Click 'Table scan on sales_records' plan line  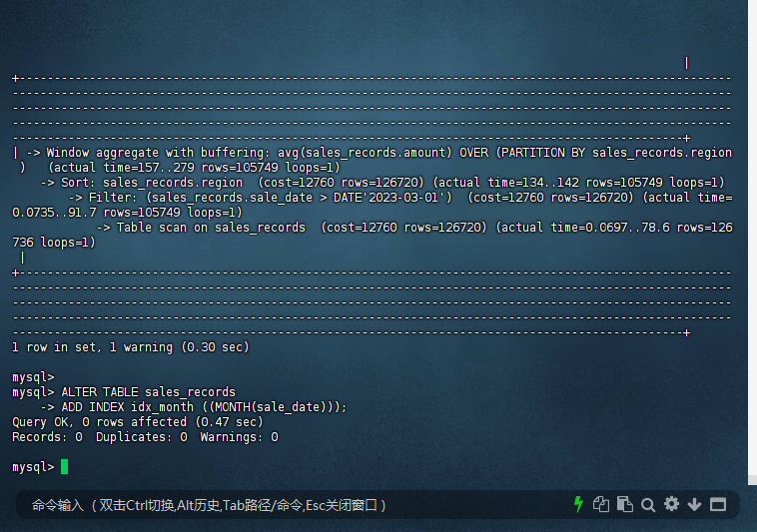point(415,228)
